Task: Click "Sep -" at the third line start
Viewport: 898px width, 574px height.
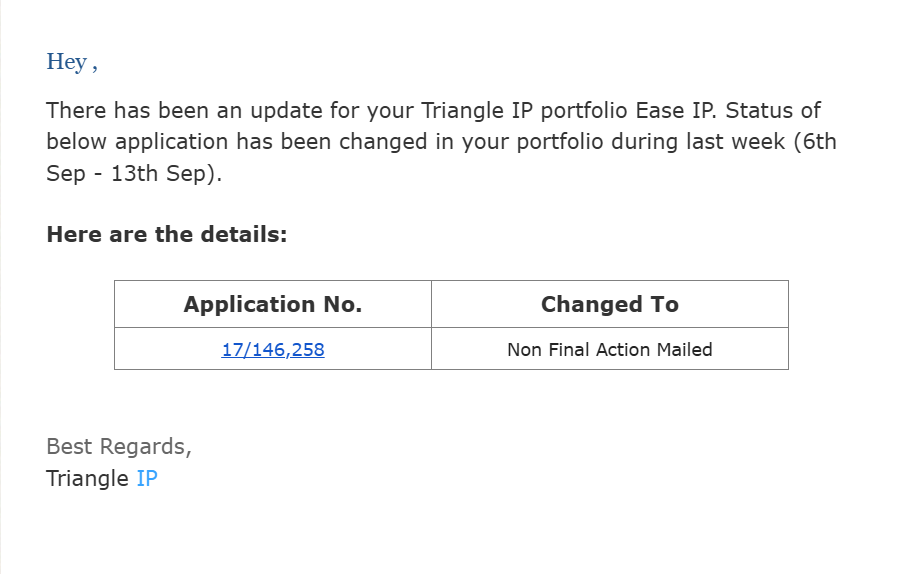Action: [x=72, y=171]
